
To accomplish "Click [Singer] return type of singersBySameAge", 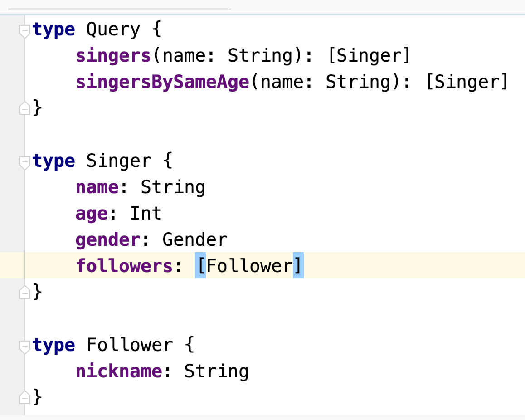I will (x=467, y=82).
